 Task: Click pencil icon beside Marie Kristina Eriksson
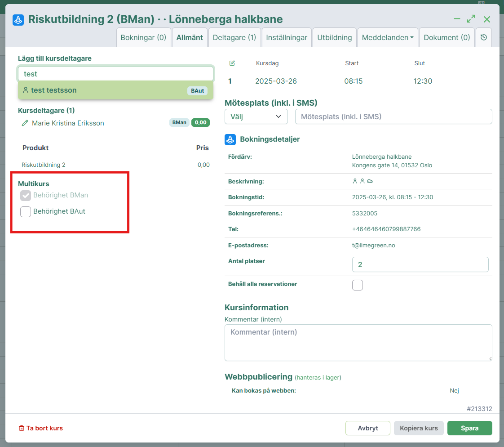[x=25, y=123]
